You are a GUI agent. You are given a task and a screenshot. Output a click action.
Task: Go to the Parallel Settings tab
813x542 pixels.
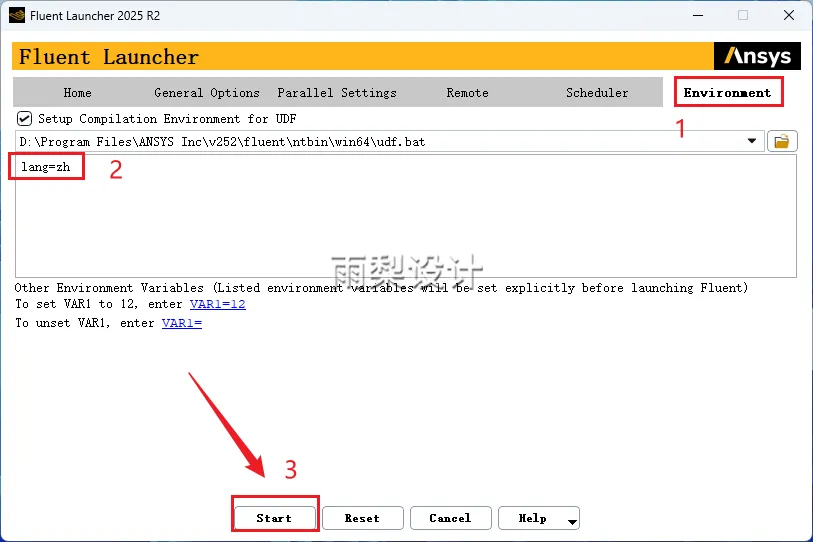click(337, 93)
